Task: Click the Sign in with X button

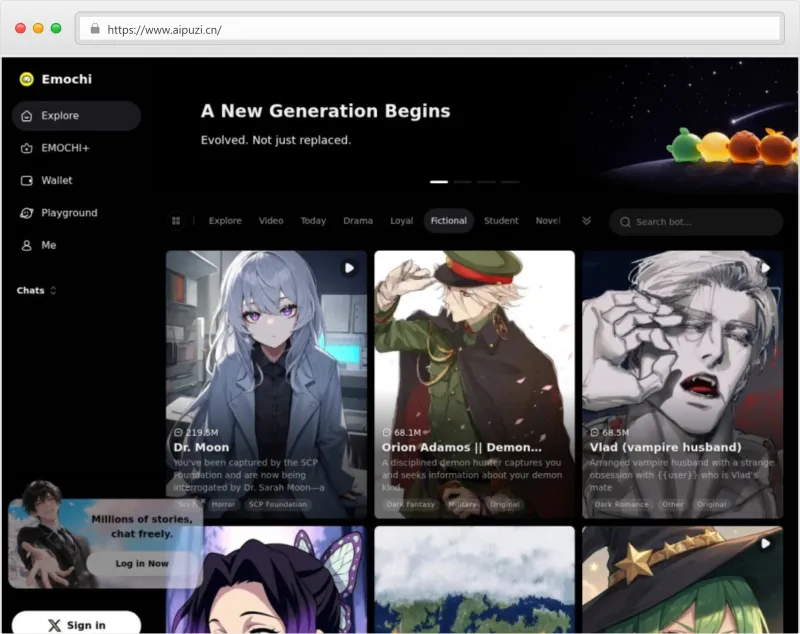Action: click(76, 624)
